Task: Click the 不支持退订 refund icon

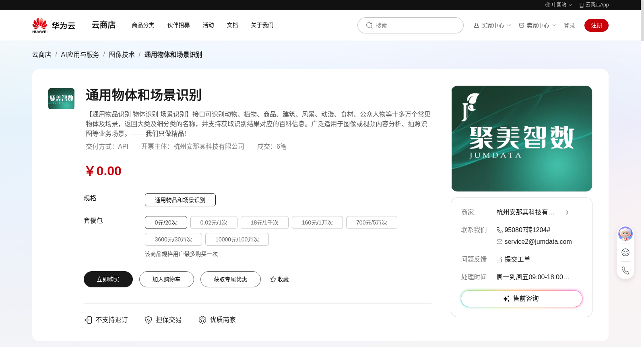Action: pyautogui.click(x=88, y=320)
